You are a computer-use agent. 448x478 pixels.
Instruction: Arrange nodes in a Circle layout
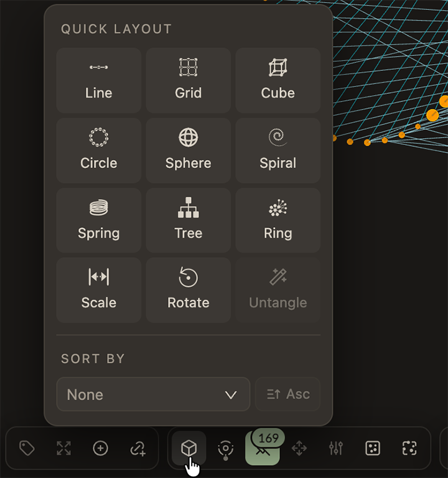(x=98, y=151)
